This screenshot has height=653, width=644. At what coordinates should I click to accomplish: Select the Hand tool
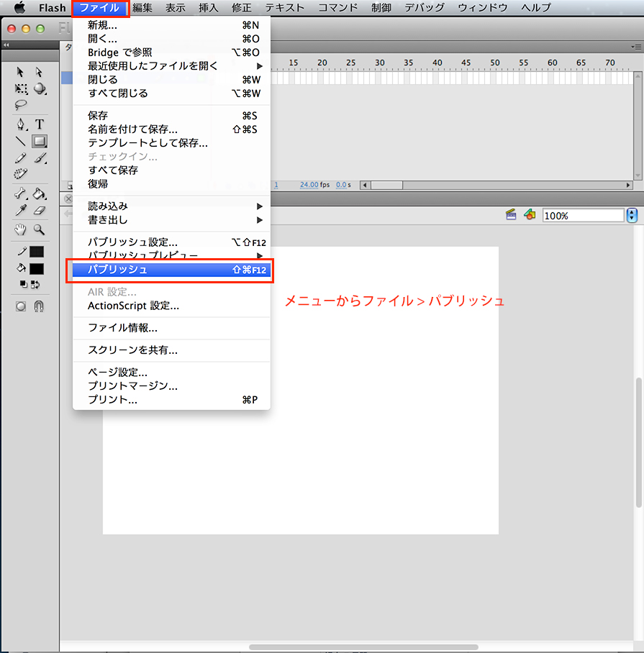[x=21, y=229]
